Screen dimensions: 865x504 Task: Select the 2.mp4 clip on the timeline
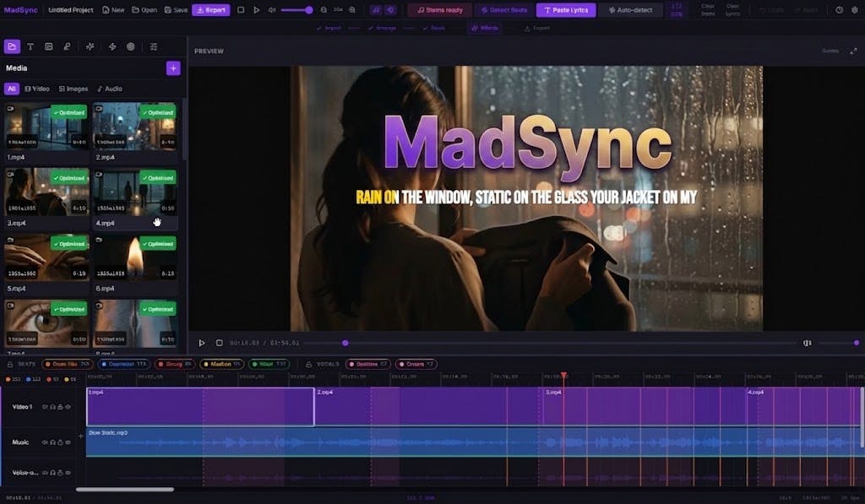click(x=428, y=406)
